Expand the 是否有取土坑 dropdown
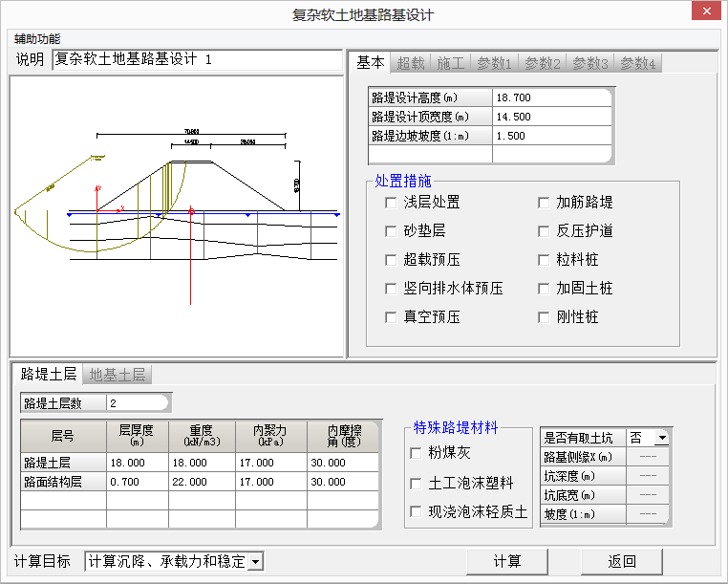The height and width of the screenshot is (584, 728). click(660, 438)
